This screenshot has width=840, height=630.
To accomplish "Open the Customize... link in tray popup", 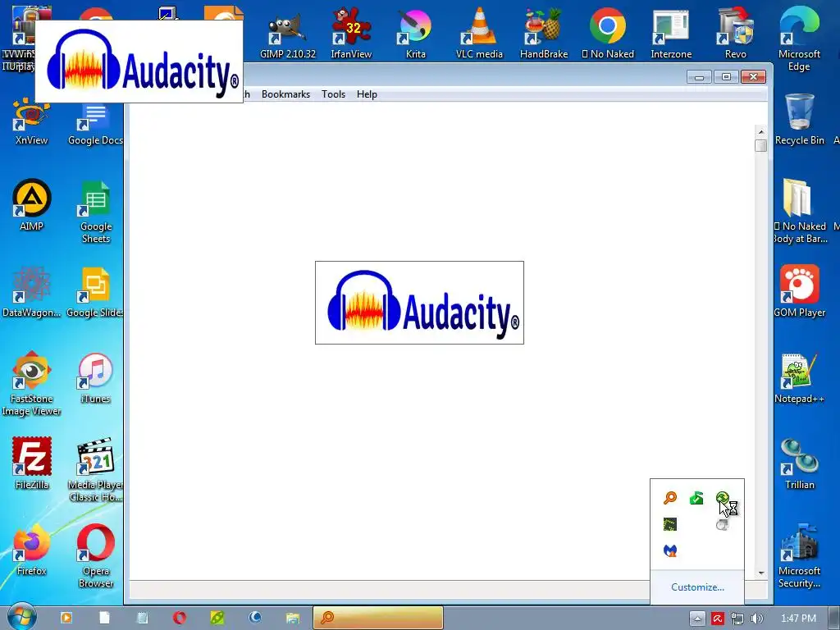I will tap(697, 587).
